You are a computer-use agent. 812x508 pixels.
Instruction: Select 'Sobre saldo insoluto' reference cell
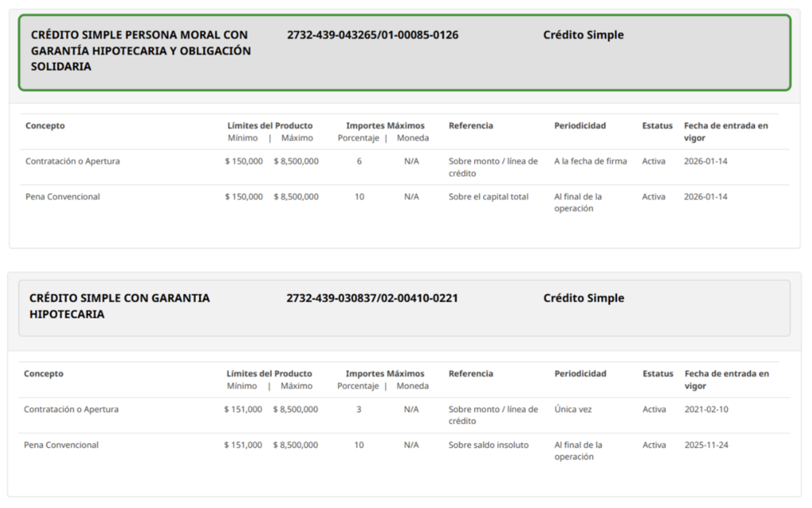[x=488, y=445]
